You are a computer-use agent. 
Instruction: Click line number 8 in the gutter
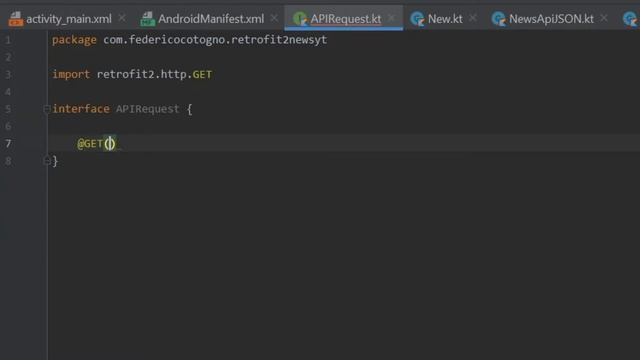pos(8,161)
